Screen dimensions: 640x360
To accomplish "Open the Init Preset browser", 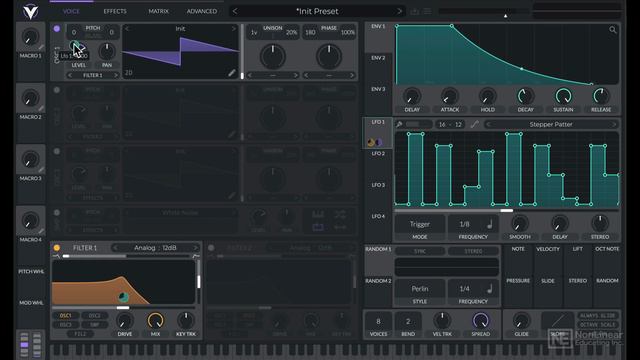I will [317, 11].
